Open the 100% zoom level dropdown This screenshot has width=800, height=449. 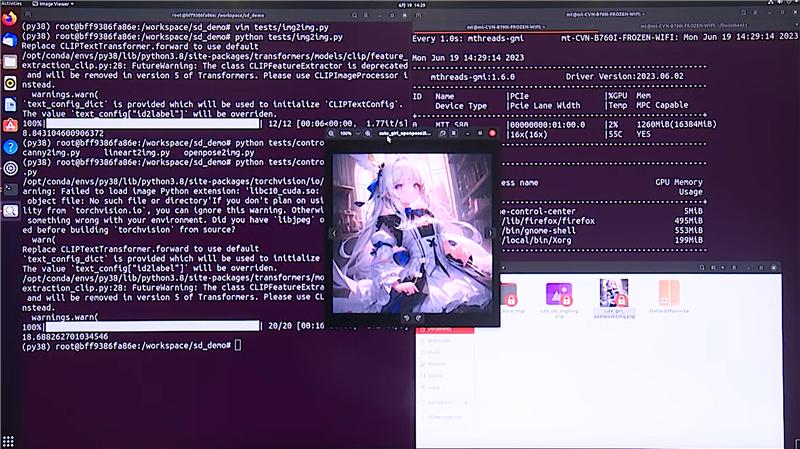point(350,133)
